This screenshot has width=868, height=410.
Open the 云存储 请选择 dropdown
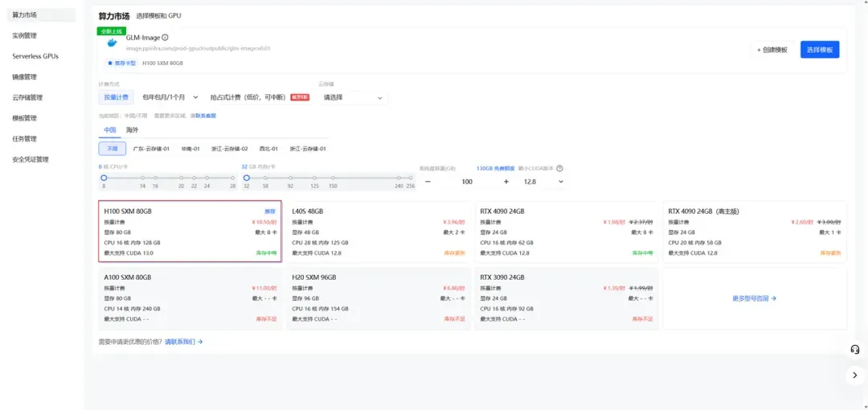353,97
